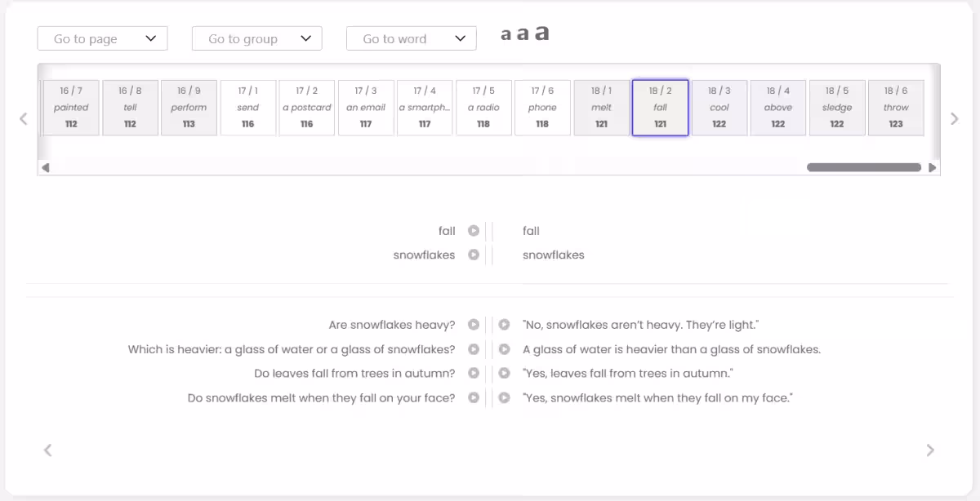Viewport: 980px width, 501px height.
Task: Open the "Go to word" dropdown
Action: point(411,38)
